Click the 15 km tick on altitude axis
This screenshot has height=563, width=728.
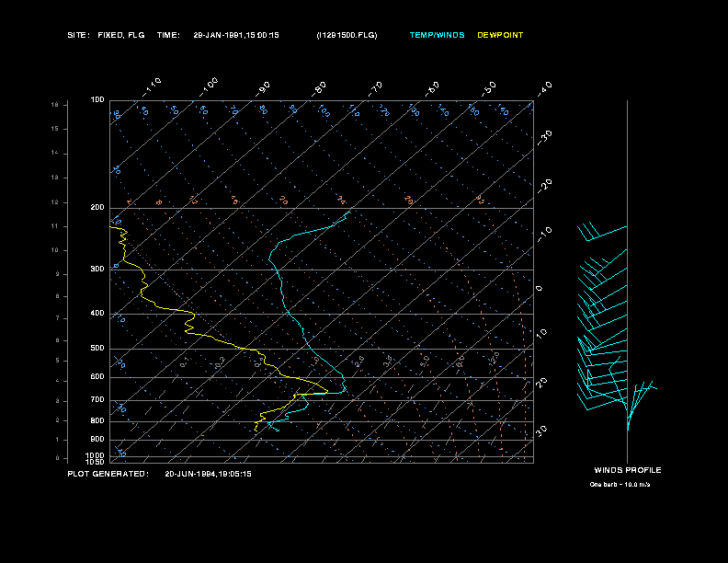(55, 129)
